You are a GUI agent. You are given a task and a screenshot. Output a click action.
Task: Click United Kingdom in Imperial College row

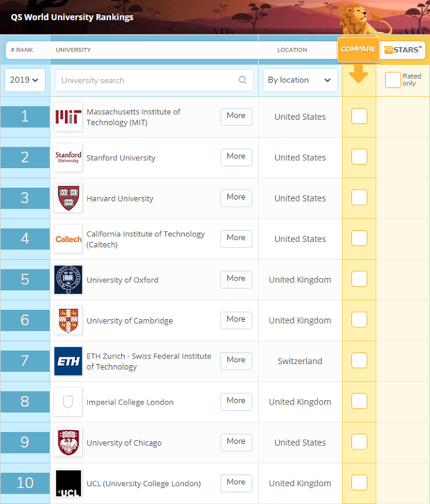point(300,401)
